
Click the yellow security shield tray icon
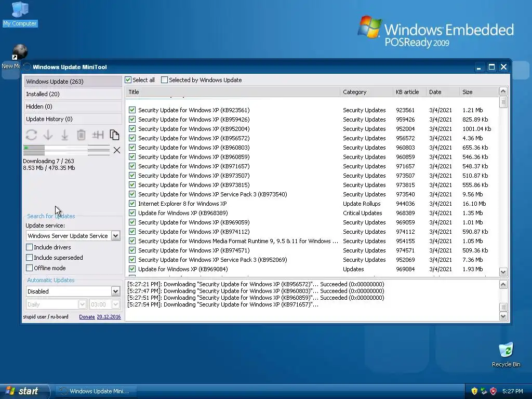(474, 391)
